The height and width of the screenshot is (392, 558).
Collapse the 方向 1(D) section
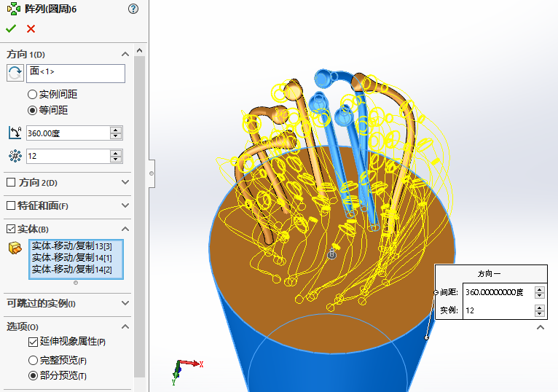coord(125,54)
